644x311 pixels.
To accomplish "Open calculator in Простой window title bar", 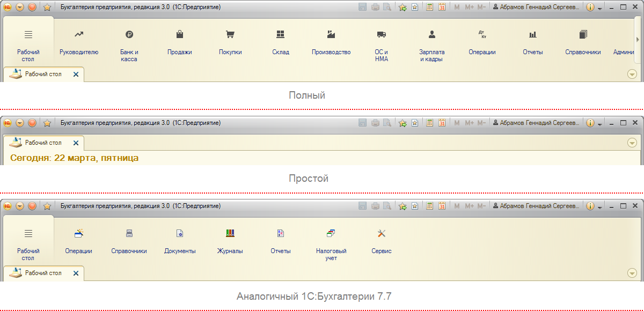I will tap(430, 123).
